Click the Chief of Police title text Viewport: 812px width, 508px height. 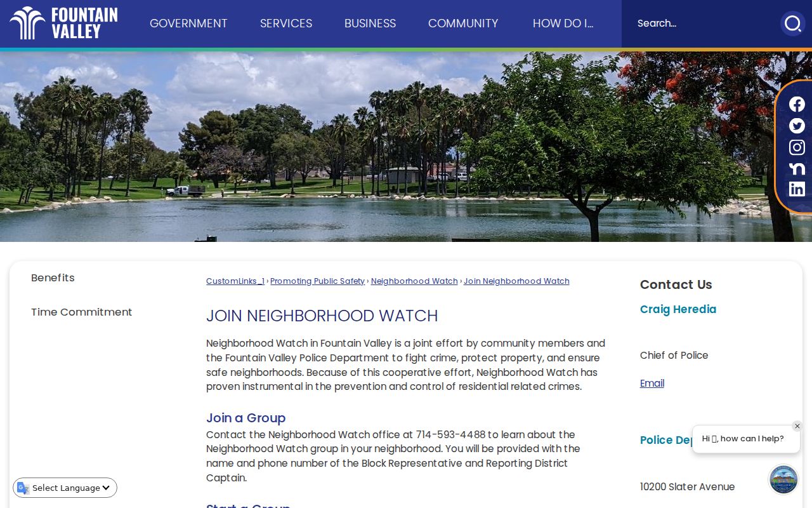674,356
